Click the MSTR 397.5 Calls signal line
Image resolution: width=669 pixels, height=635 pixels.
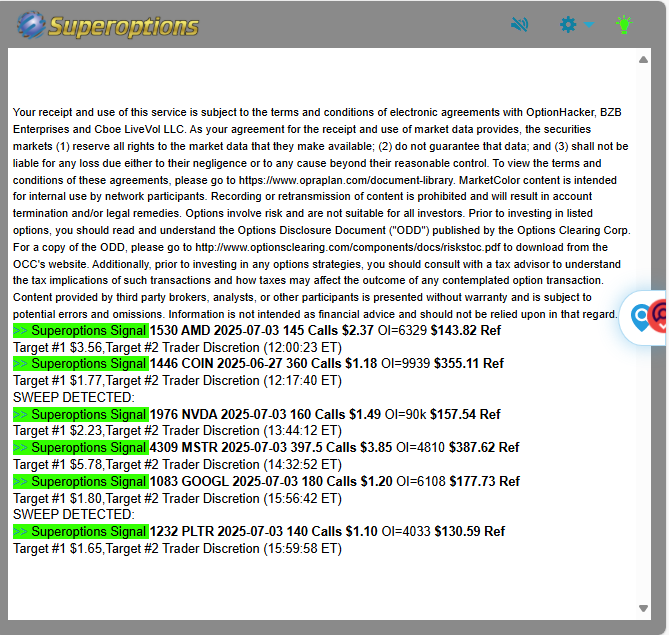334,448
